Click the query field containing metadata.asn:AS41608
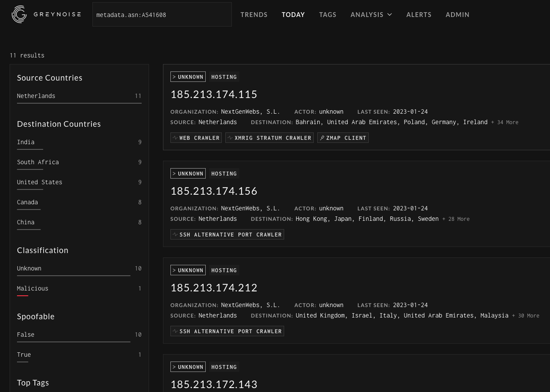This screenshot has width=550, height=392. click(162, 14)
